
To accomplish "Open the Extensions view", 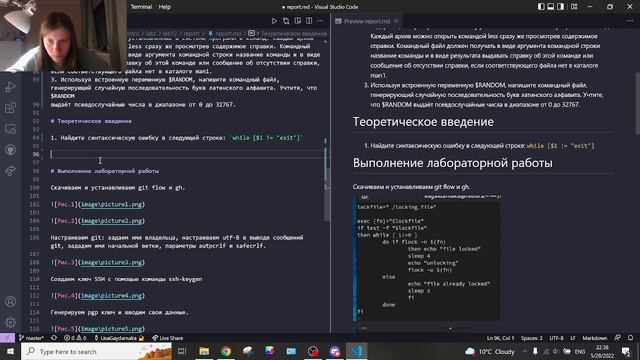I will click(10, 108).
